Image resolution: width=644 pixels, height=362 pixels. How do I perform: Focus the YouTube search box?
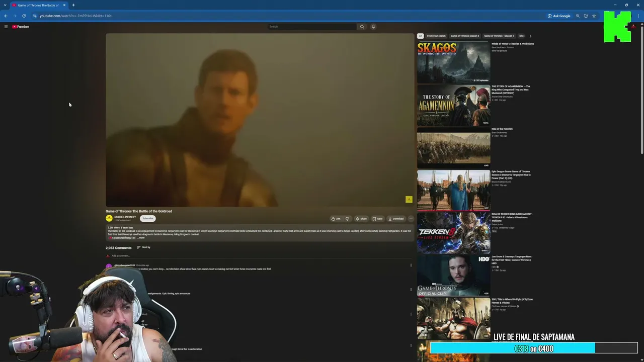click(x=312, y=27)
